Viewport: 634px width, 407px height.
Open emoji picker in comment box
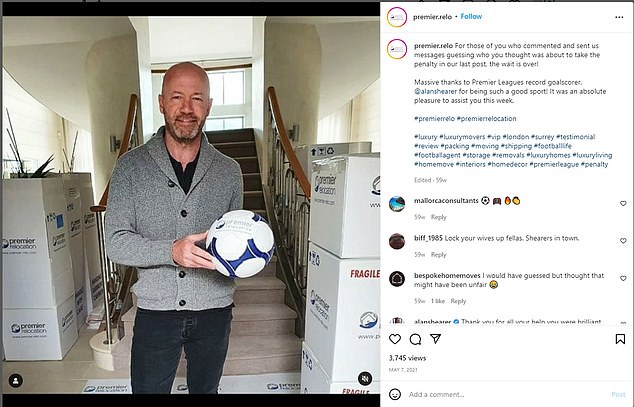(395, 394)
